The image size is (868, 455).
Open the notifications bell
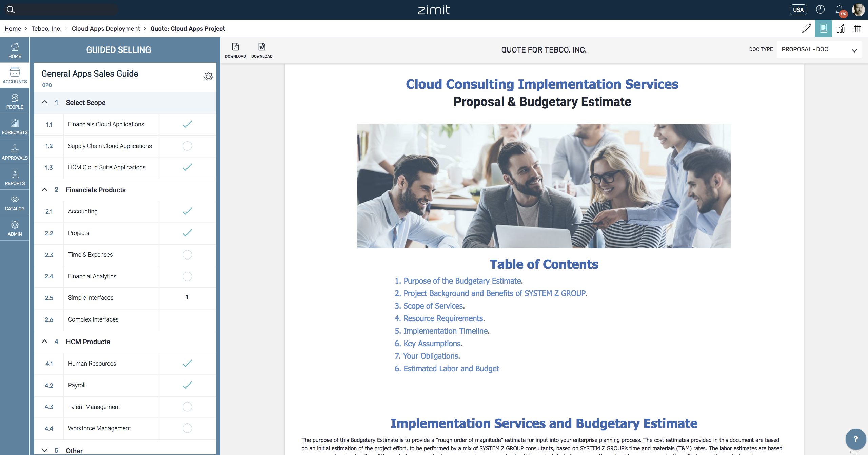click(x=840, y=9)
